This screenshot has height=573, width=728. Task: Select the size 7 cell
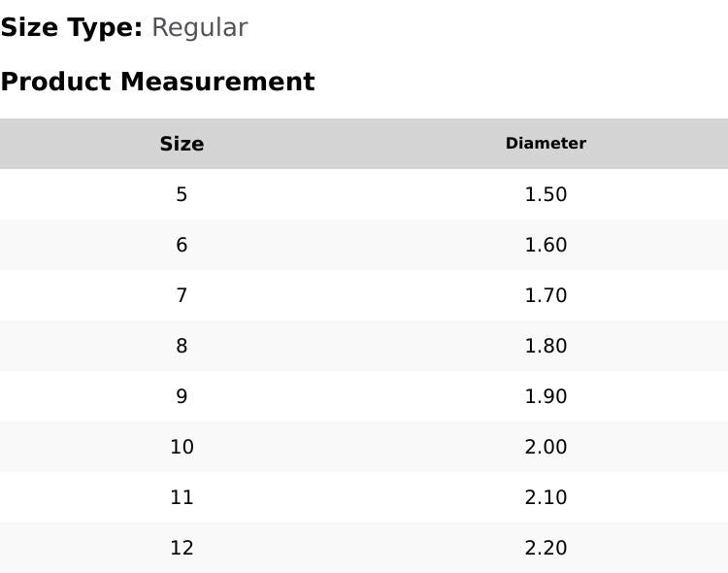(x=182, y=295)
